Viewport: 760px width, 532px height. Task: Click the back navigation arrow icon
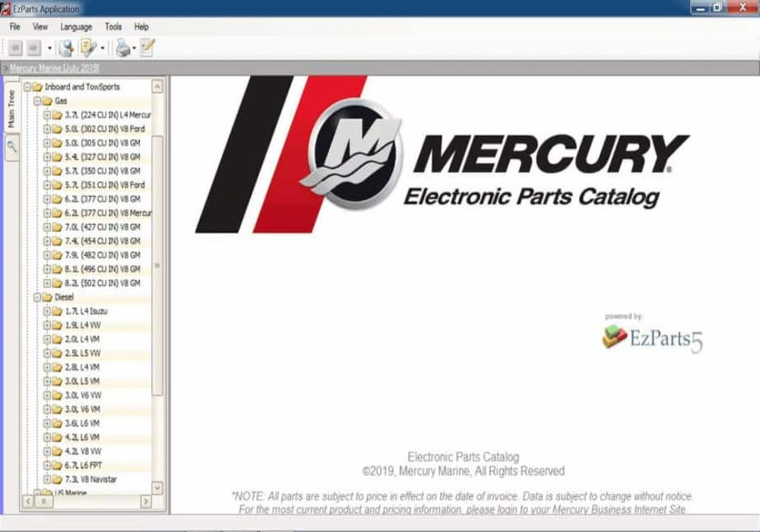coord(15,47)
